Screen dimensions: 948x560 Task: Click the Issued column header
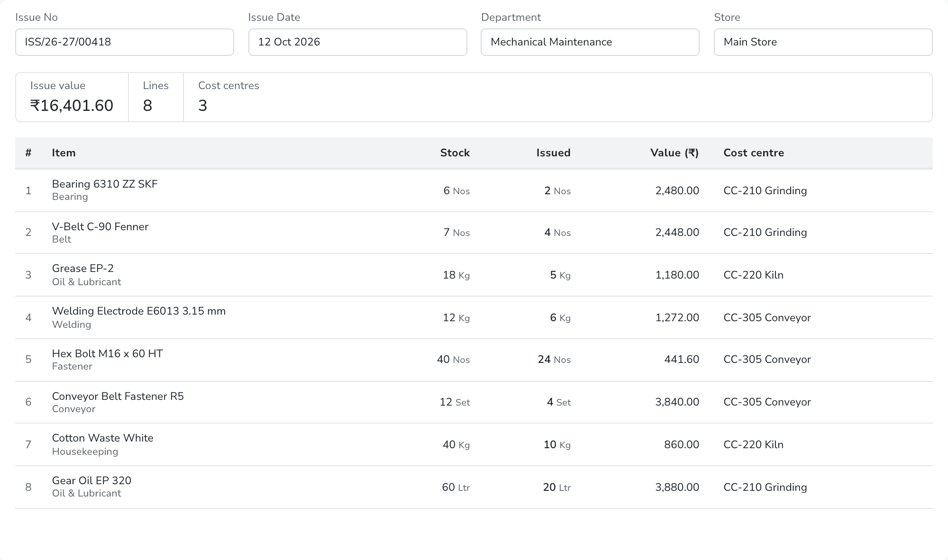click(553, 153)
